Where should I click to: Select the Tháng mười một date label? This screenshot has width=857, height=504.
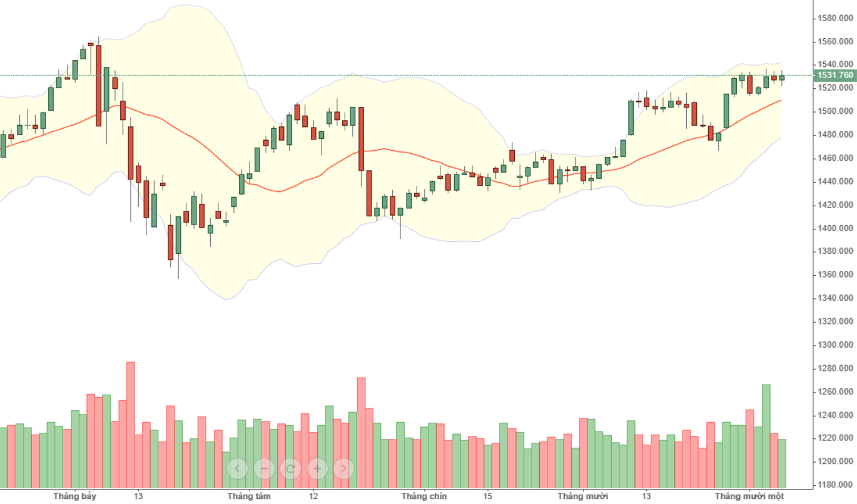[749, 496]
